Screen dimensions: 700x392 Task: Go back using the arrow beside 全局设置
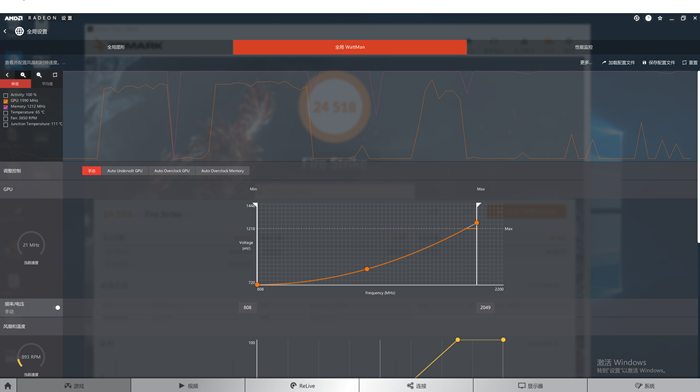tap(5, 31)
